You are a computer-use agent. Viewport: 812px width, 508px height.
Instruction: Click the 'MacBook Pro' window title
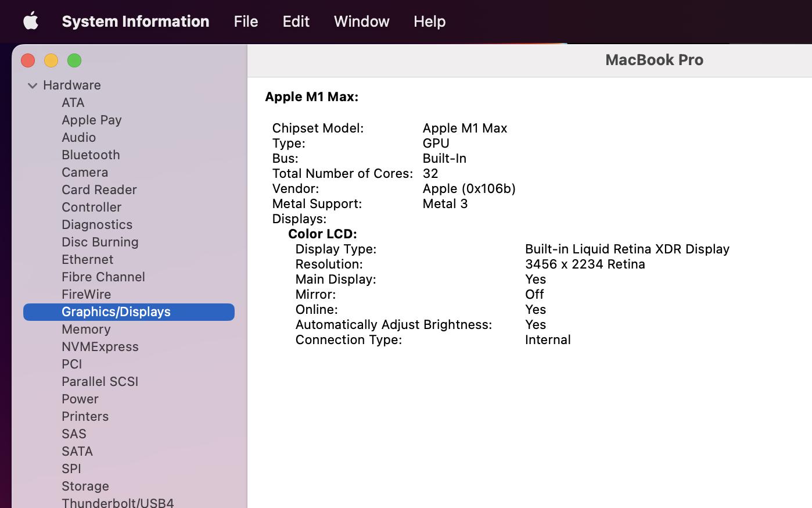[654, 60]
